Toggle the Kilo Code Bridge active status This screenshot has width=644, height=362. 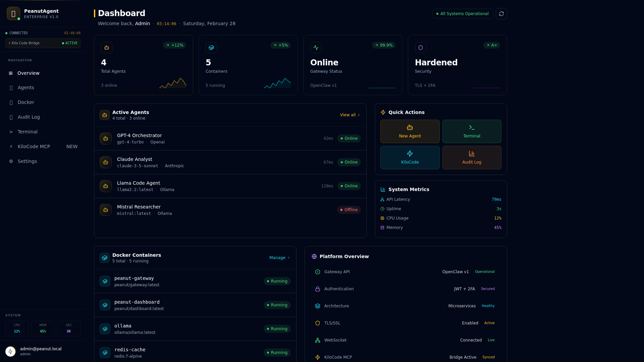[x=69, y=43]
